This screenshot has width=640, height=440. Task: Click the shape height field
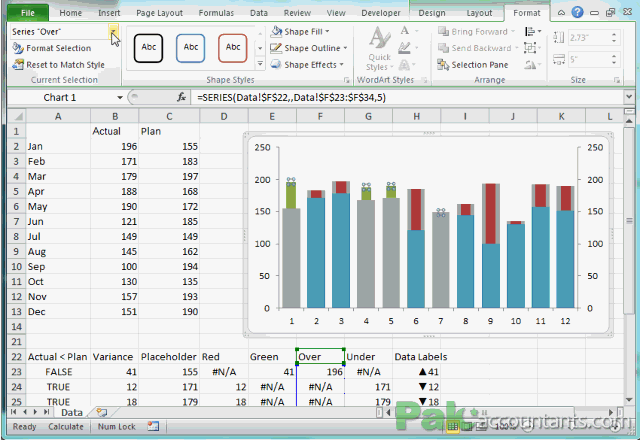[x=588, y=38]
